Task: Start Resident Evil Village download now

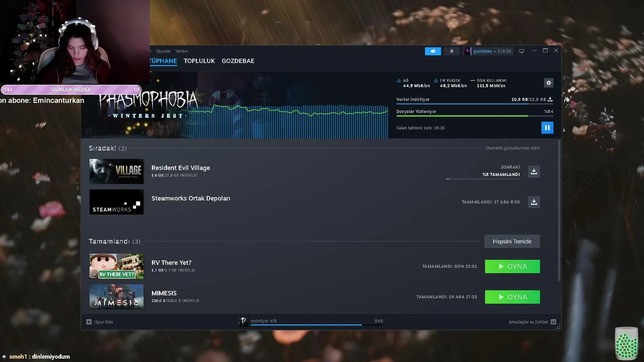Action: [534, 171]
